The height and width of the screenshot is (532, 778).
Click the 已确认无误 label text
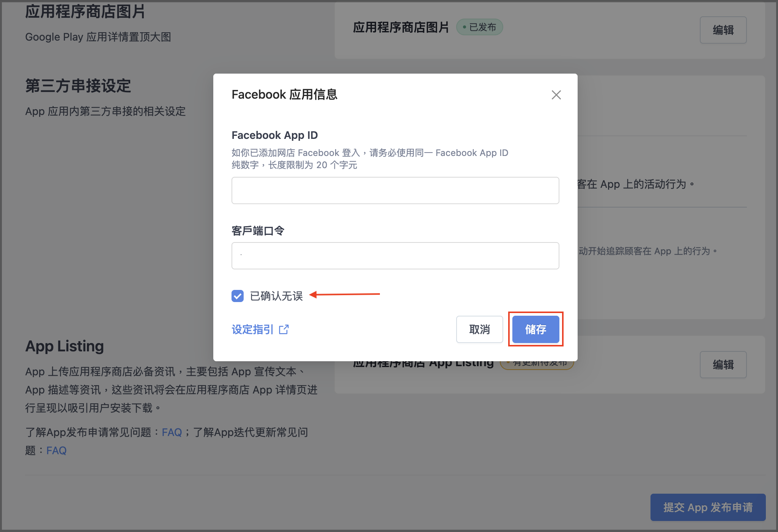click(x=276, y=296)
